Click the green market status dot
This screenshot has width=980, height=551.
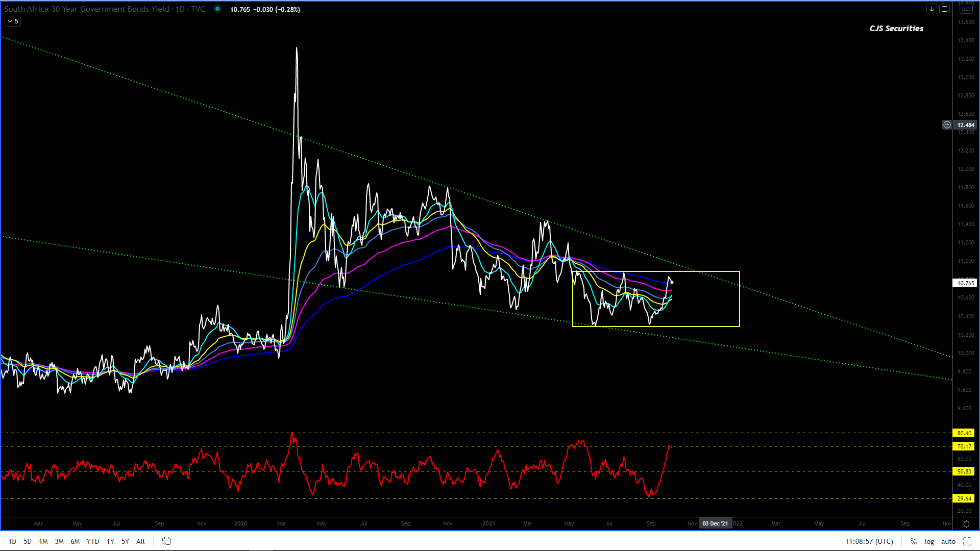point(217,9)
